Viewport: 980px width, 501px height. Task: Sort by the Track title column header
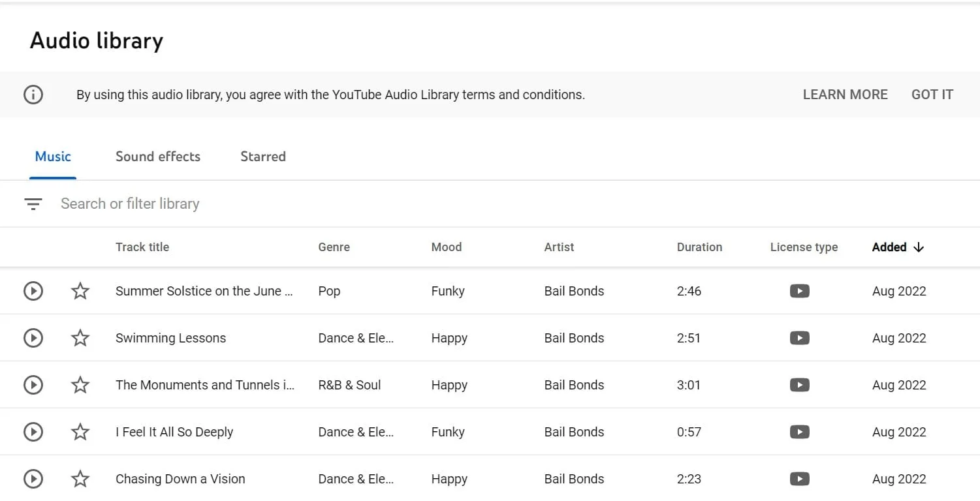coord(142,247)
